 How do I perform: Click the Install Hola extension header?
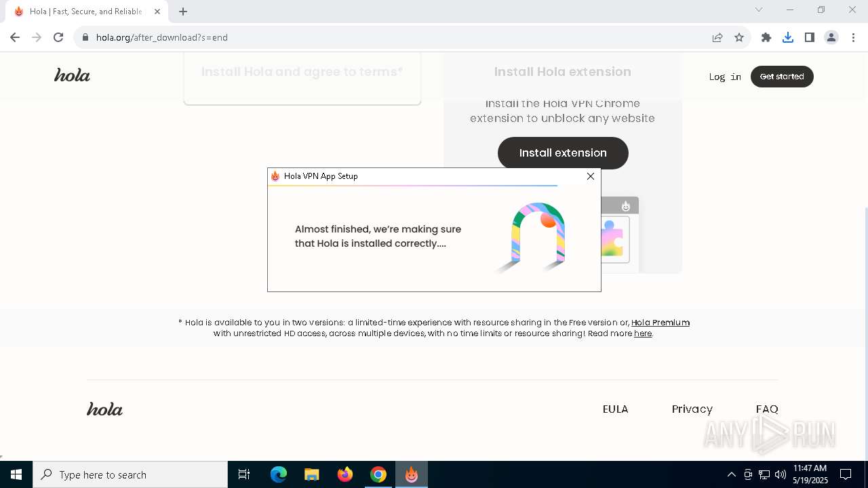pyautogui.click(x=563, y=72)
